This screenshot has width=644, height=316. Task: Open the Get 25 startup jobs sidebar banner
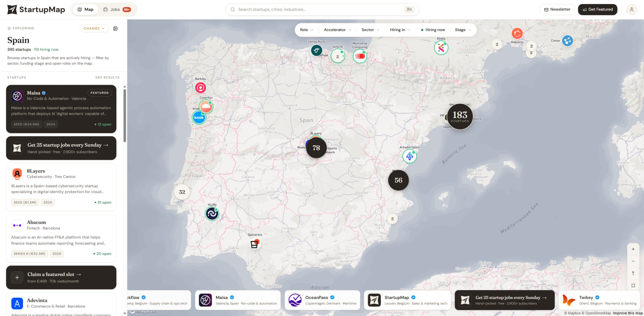[61, 148]
